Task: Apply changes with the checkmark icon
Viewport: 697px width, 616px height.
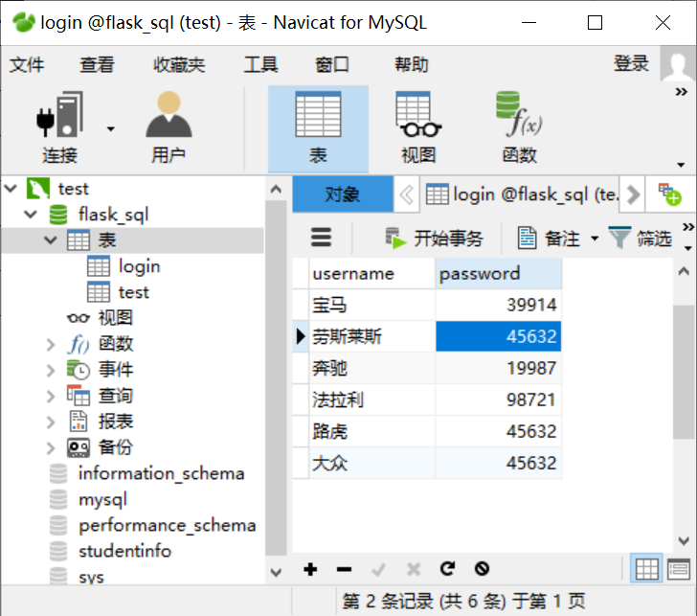Action: 378,569
